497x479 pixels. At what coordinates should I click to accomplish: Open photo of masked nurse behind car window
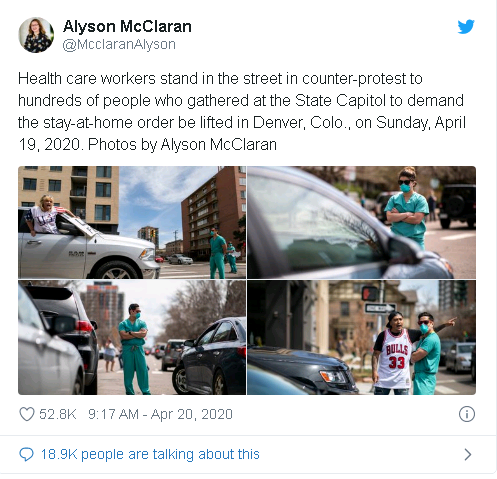[x=362, y=222]
